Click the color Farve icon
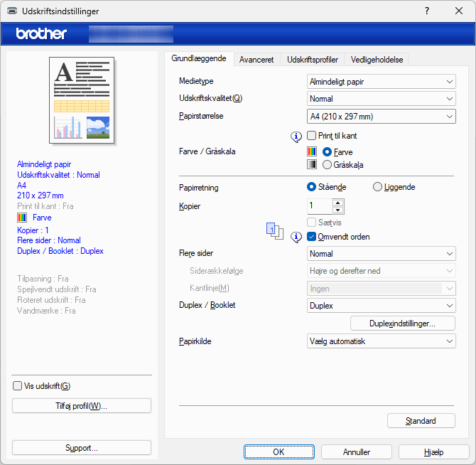The image size is (476, 465). 312,151
